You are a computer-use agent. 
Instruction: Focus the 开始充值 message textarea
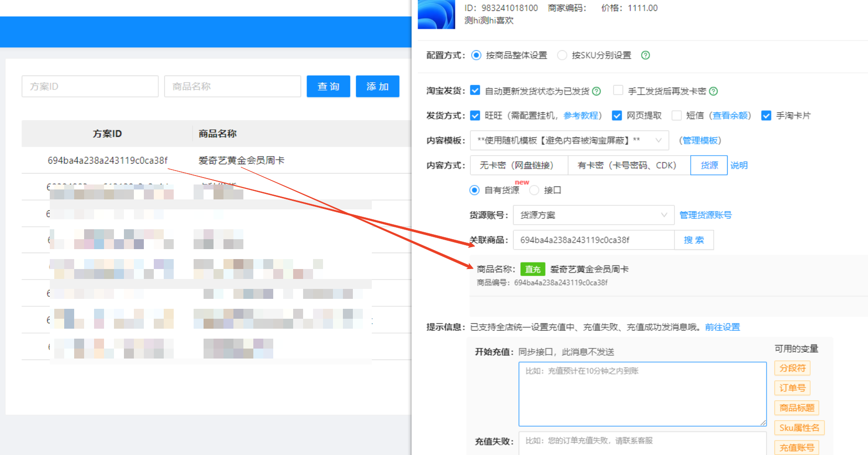(x=643, y=394)
